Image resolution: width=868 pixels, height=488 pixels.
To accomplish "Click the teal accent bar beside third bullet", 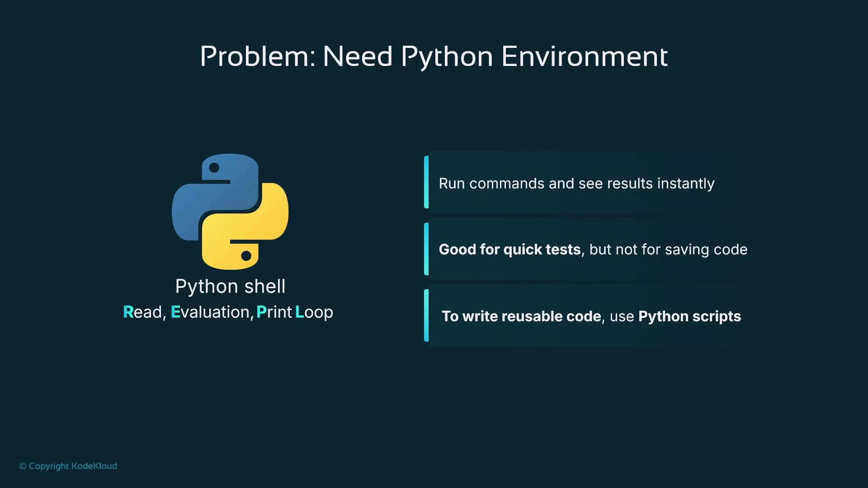I will pos(426,315).
